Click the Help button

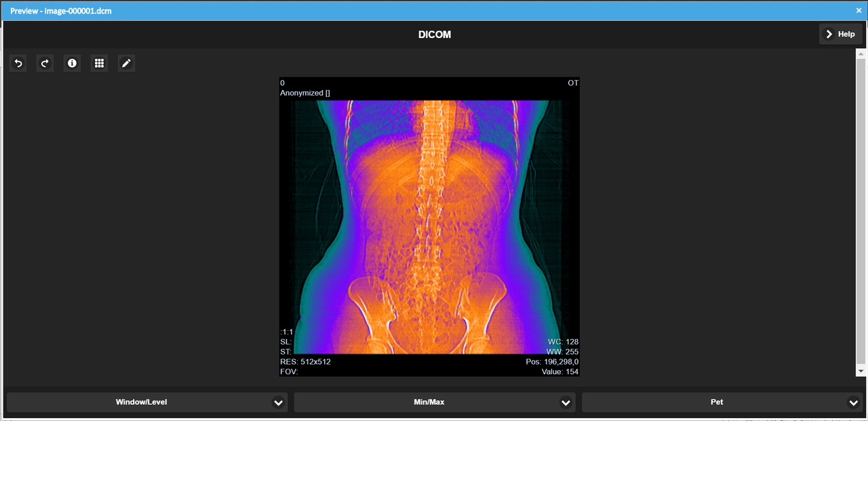[x=841, y=33]
